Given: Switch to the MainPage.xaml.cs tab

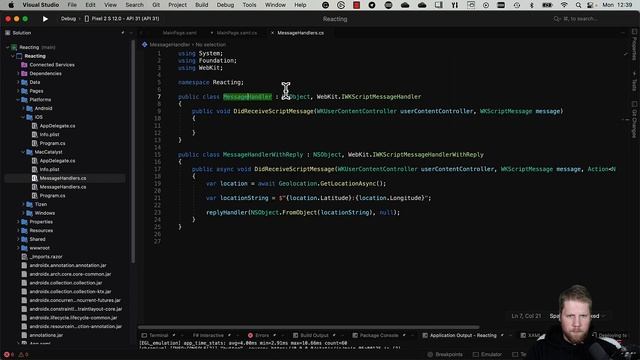Looking at the screenshot, I should tap(237, 33).
